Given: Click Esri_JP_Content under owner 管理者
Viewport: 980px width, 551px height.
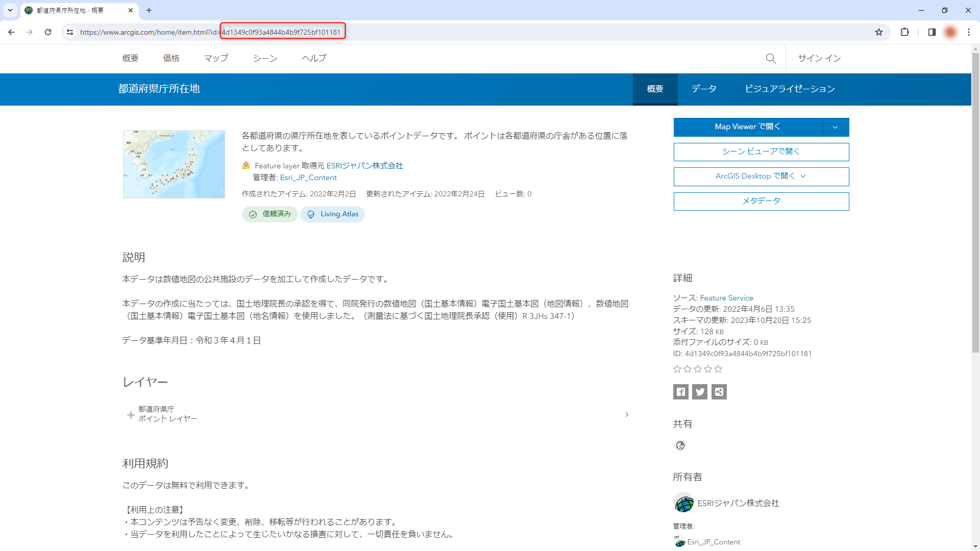Looking at the screenshot, I should (x=714, y=542).
